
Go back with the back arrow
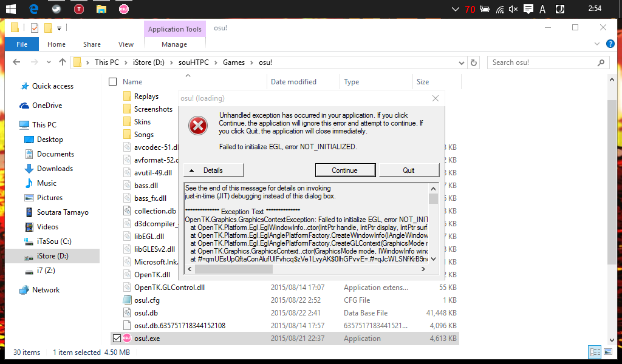16,62
